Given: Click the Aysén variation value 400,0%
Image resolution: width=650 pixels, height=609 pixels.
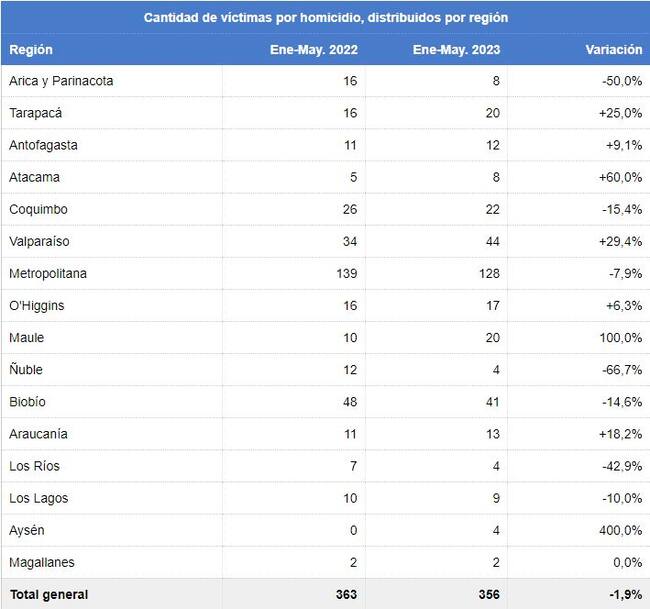Looking at the screenshot, I should [x=622, y=530].
